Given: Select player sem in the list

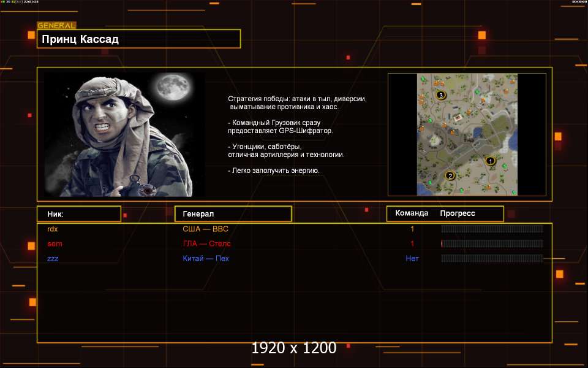Looking at the screenshot, I should [x=55, y=243].
